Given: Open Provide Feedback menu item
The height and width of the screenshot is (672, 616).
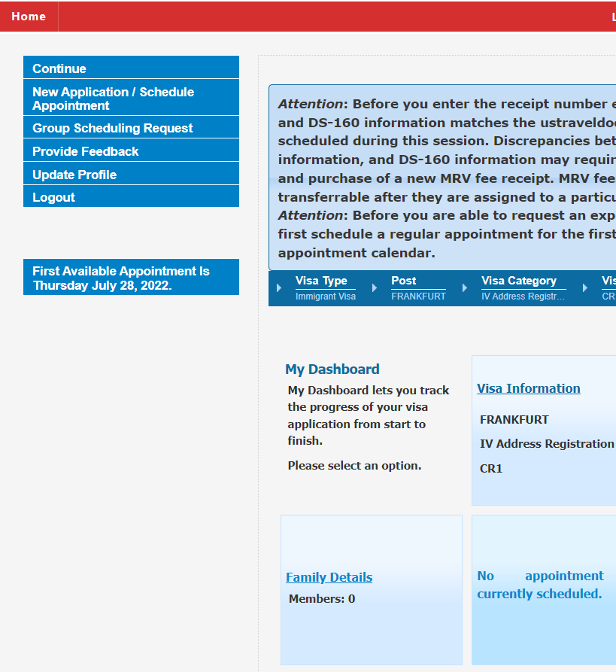Looking at the screenshot, I should [131, 151].
